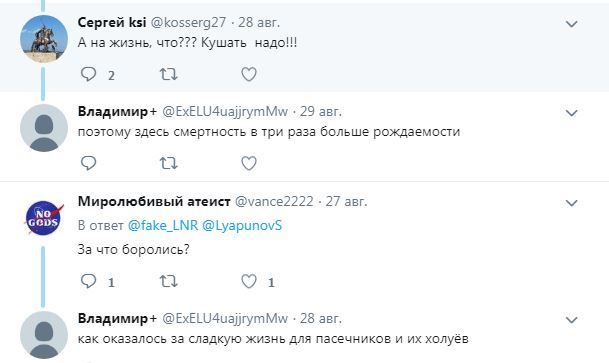
Task: Like the 'За что боролись?' tweet
Action: [249, 281]
